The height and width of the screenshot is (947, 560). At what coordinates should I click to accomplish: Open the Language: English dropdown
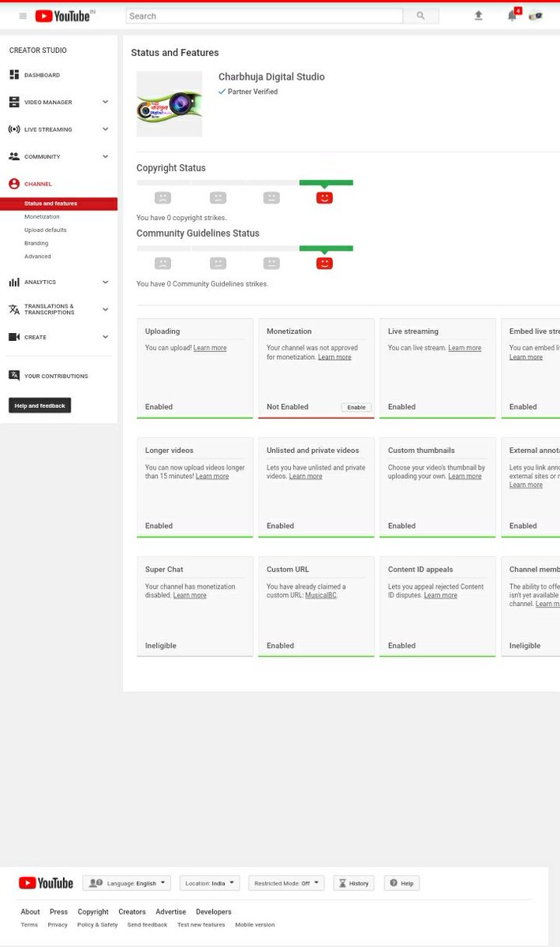click(126, 883)
